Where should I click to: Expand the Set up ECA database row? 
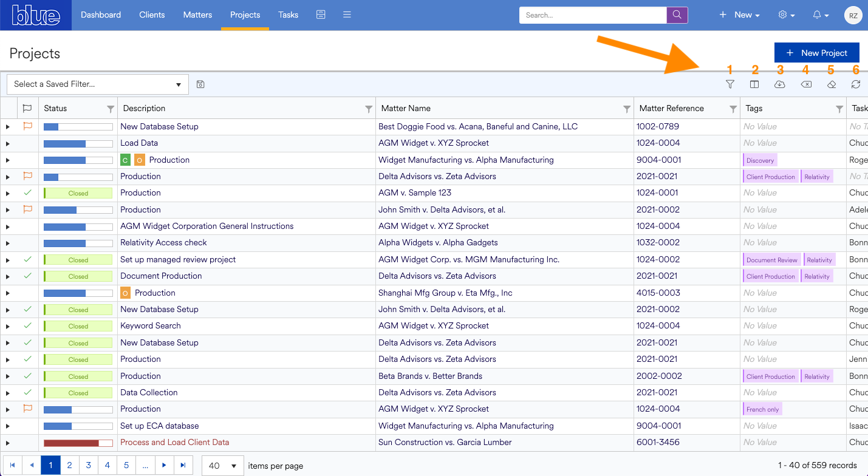pyautogui.click(x=8, y=426)
